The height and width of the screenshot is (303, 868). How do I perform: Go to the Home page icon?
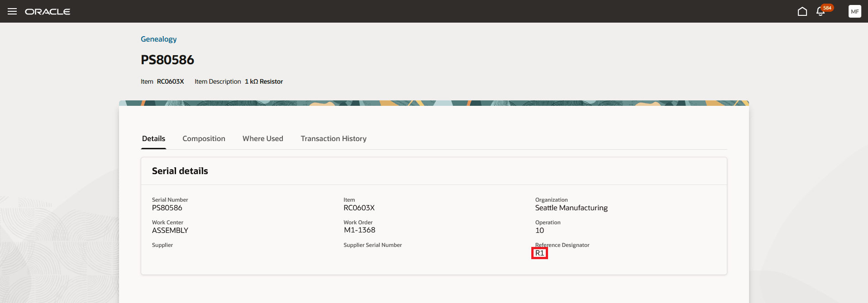[802, 11]
